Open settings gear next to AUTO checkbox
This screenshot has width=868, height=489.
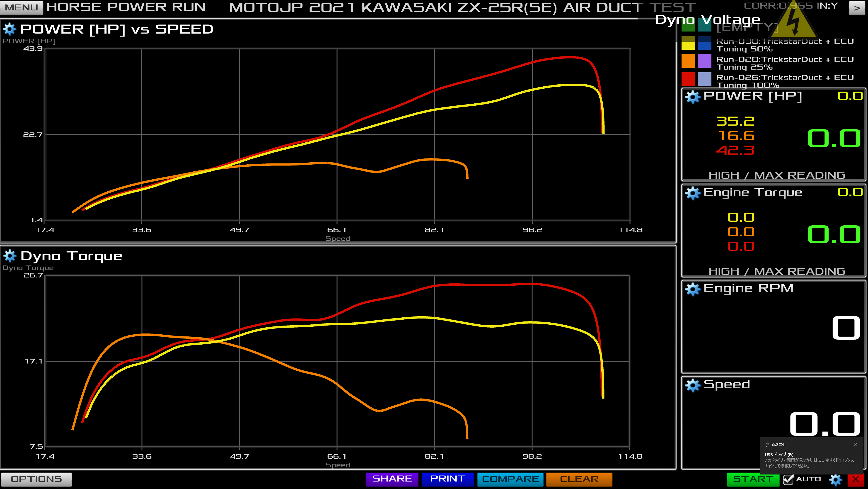(x=836, y=479)
